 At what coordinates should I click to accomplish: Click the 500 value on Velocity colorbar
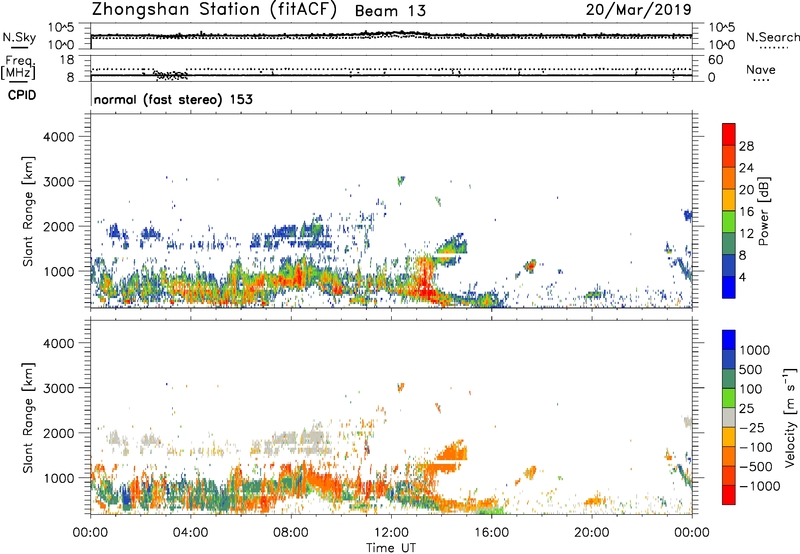click(x=751, y=369)
